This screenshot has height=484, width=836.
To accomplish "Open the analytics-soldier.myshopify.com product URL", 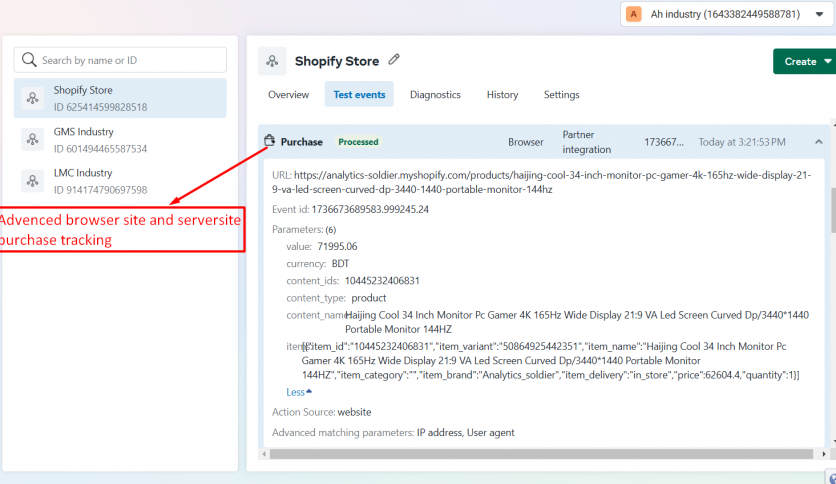I will pyautogui.click(x=542, y=182).
